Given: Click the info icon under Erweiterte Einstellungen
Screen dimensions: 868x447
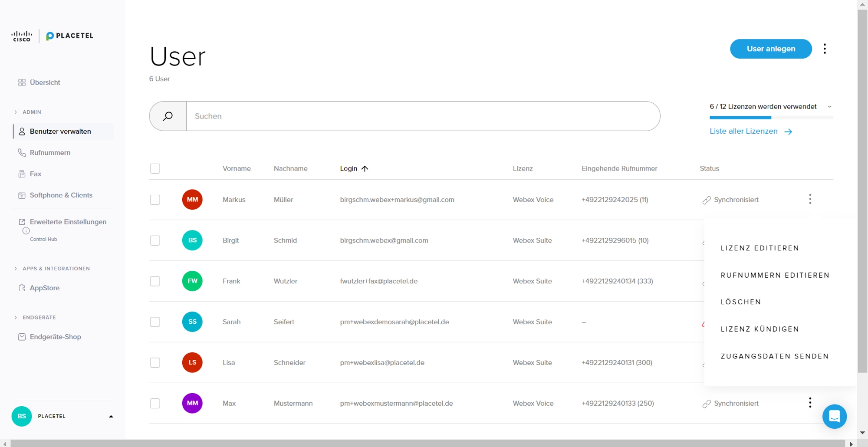Looking at the screenshot, I should 26,231.
